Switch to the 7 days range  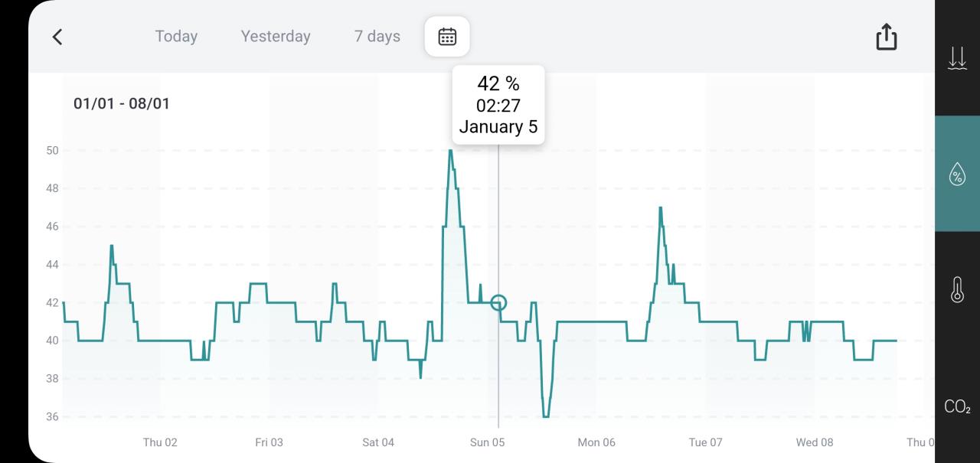[x=377, y=37]
